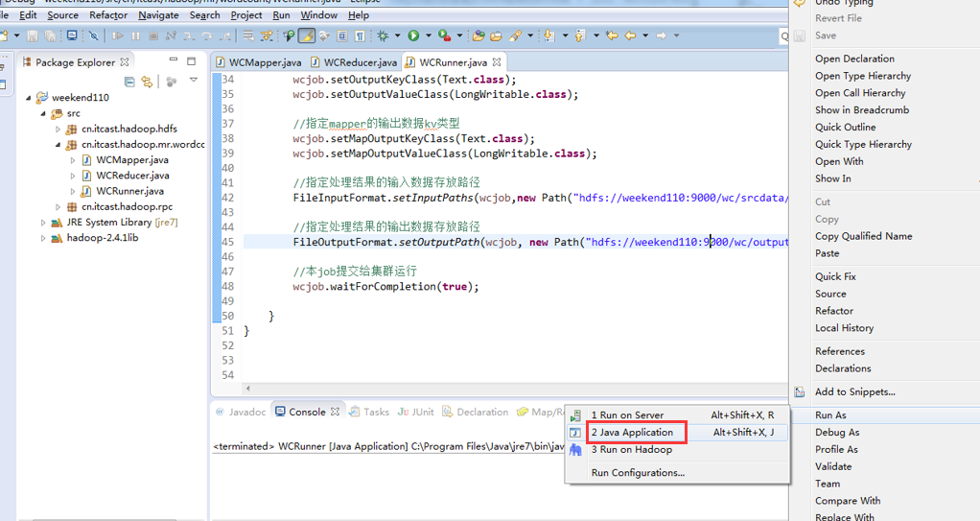
Task: Click the editor horizontal scrollbar left arrow
Action: pos(248,389)
